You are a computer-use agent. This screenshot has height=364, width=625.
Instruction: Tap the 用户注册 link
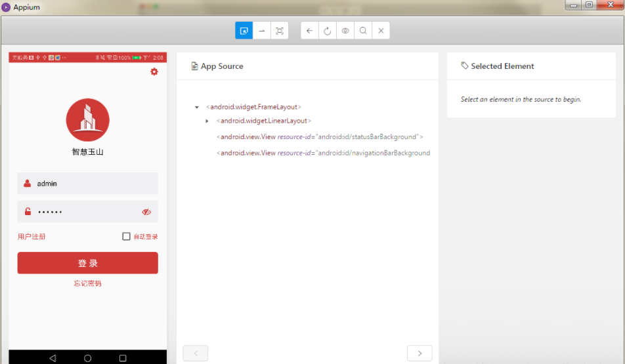pos(32,237)
